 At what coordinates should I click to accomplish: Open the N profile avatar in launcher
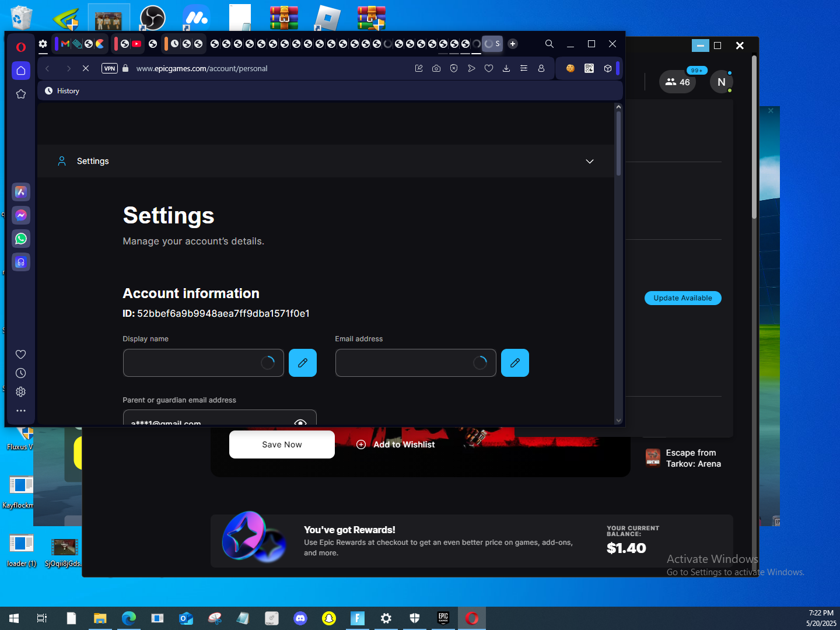[x=722, y=82]
